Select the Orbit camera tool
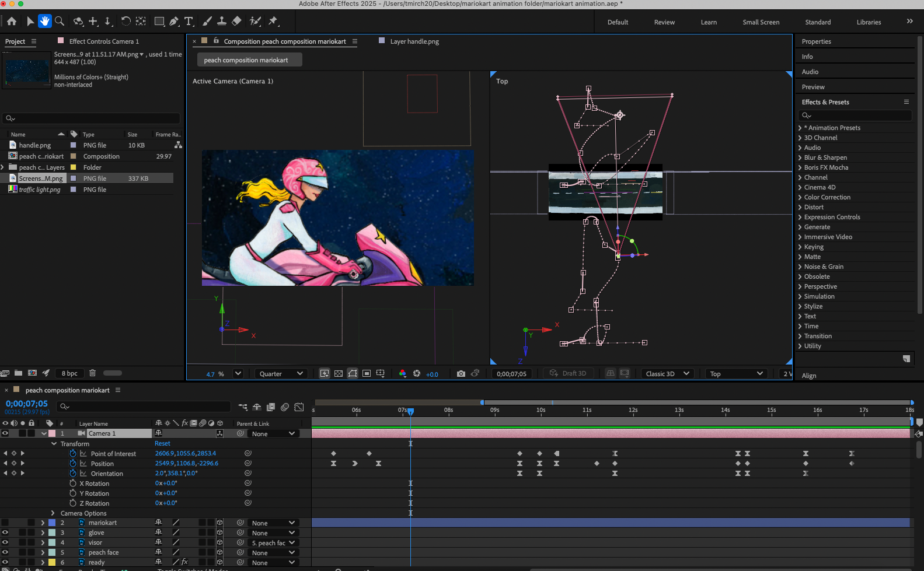The height and width of the screenshot is (571, 924). (78, 22)
